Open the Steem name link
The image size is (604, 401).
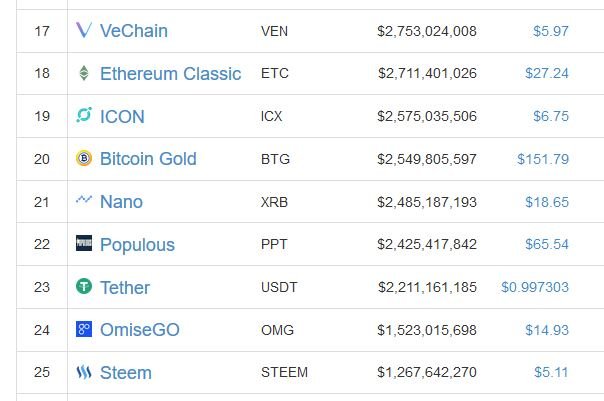pyautogui.click(x=126, y=373)
